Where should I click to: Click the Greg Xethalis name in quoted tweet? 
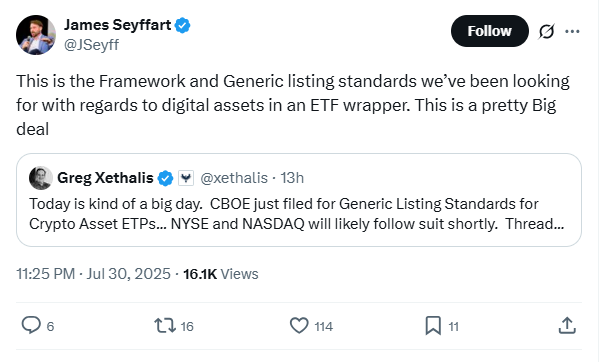pos(105,178)
